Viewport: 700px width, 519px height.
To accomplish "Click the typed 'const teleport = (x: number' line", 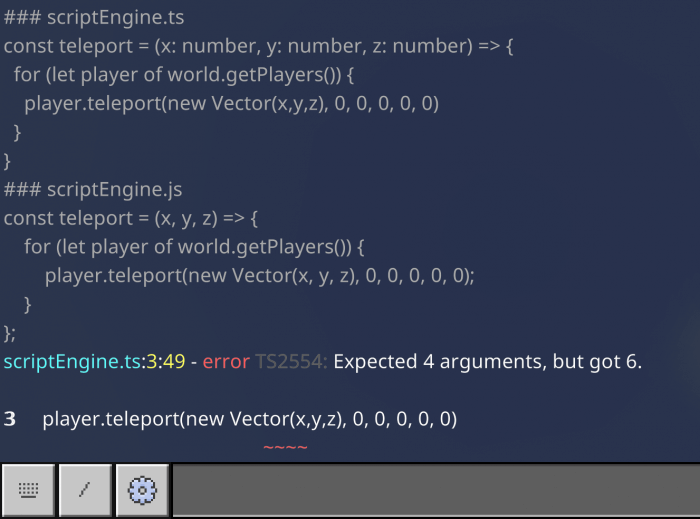I will click(260, 46).
